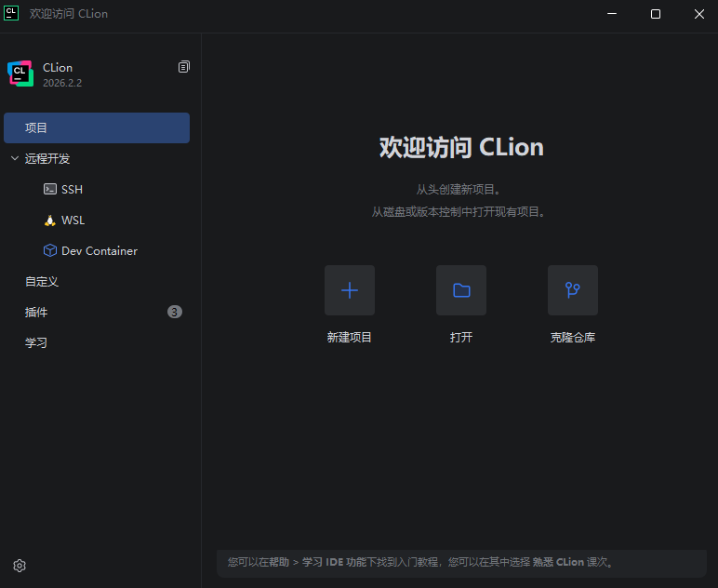Viewport: 718px width, 588px height.
Task: Click the 欢迎访问 CLion heading
Action: [461, 147]
